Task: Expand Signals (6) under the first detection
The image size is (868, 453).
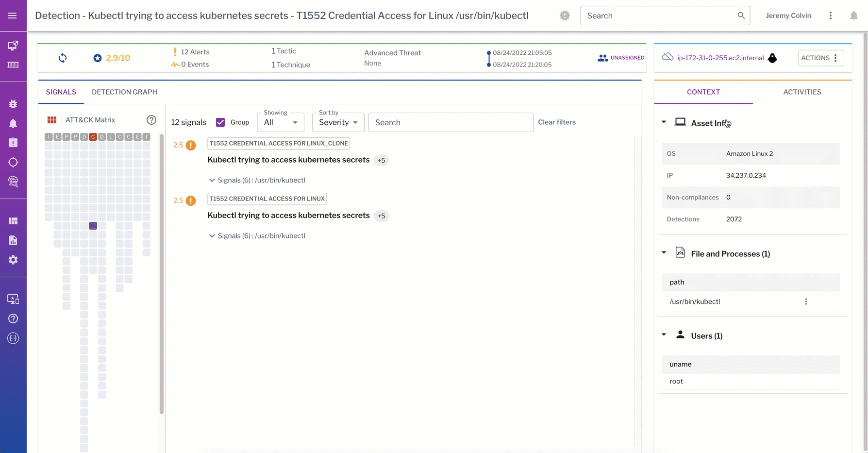Action: 212,180
